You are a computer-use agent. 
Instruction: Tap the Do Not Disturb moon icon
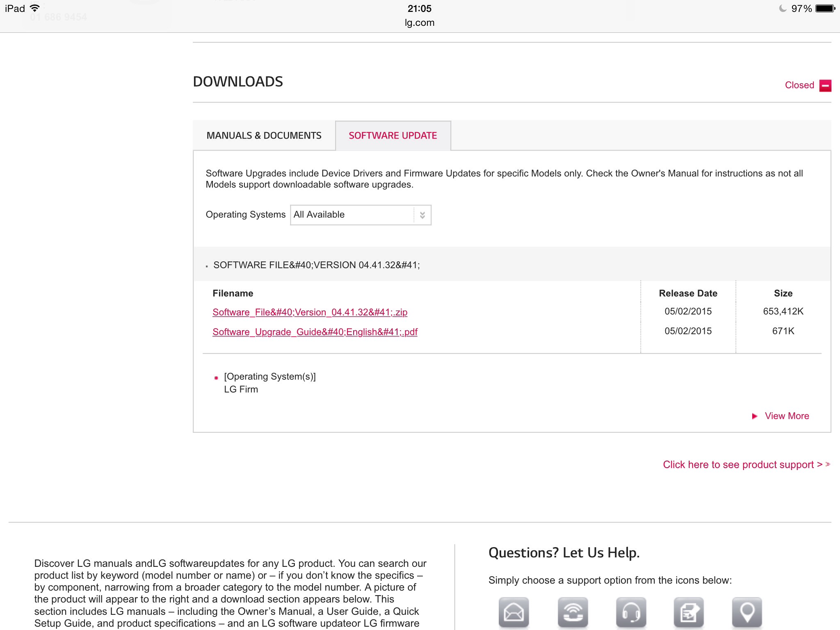(783, 9)
